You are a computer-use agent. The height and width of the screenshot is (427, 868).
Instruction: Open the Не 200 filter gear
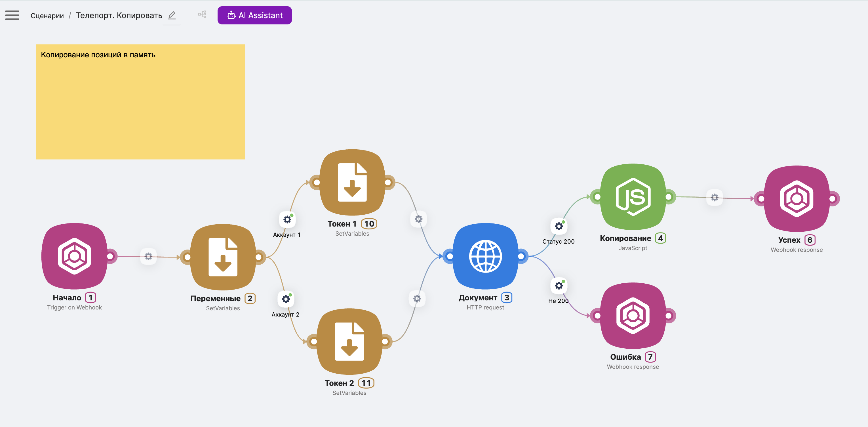click(559, 286)
